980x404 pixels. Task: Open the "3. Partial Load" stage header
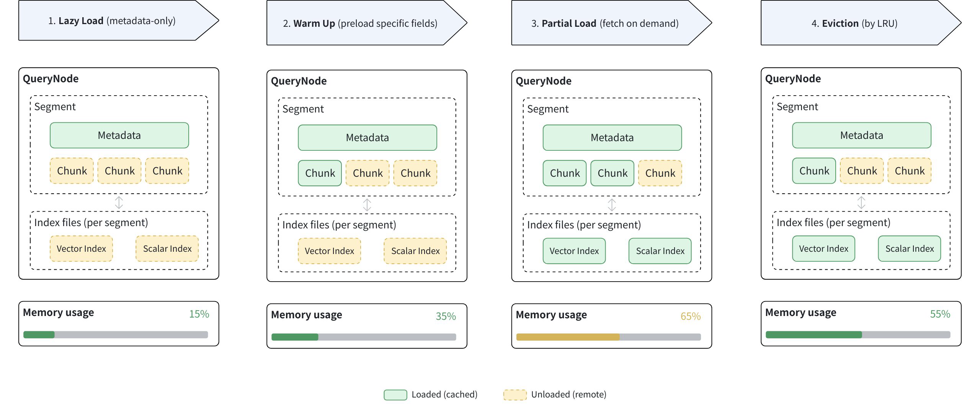(605, 23)
